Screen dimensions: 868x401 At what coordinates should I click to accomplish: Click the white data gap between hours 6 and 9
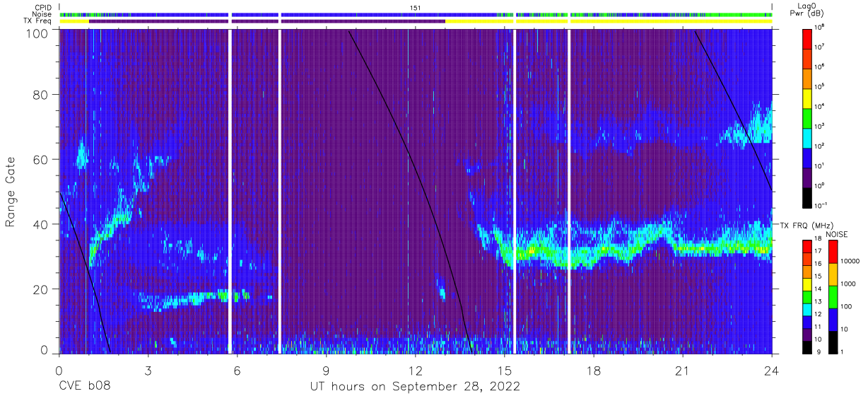(x=280, y=191)
